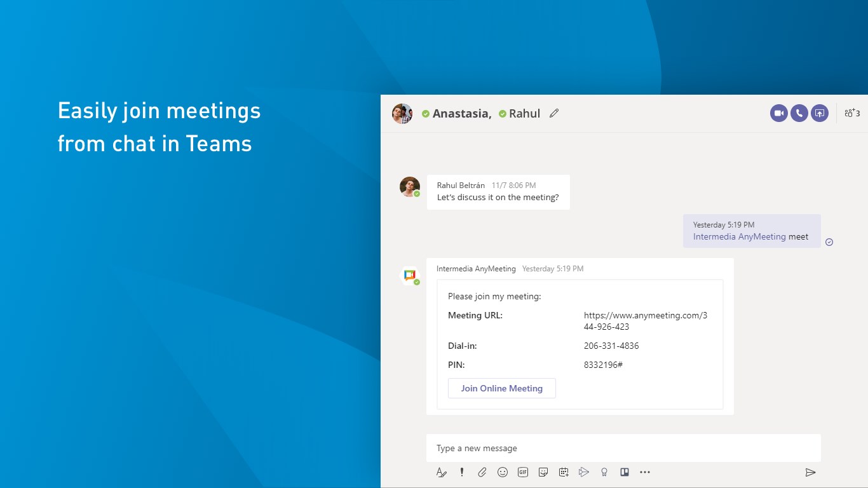Image resolution: width=868 pixels, height=488 pixels.
Task: Click the "11/7 8:06 PM" timestamp
Action: point(513,186)
